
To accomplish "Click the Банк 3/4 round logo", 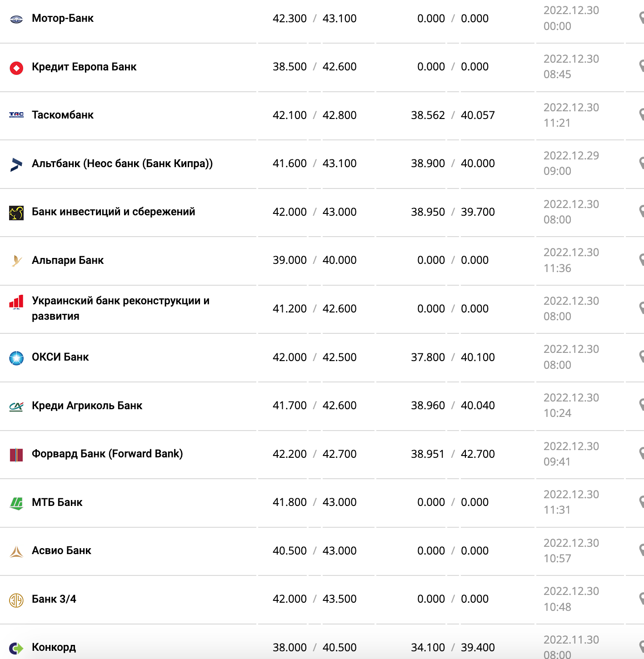I will point(16,600).
